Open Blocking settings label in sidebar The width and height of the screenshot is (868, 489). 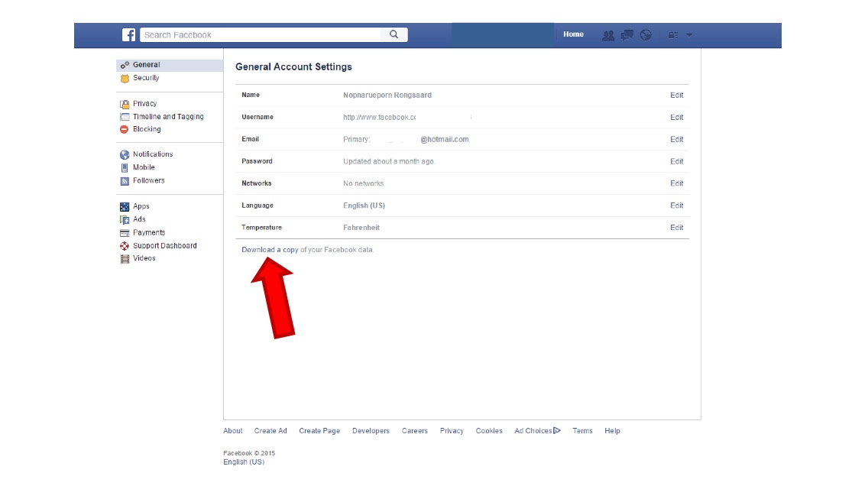(x=147, y=129)
